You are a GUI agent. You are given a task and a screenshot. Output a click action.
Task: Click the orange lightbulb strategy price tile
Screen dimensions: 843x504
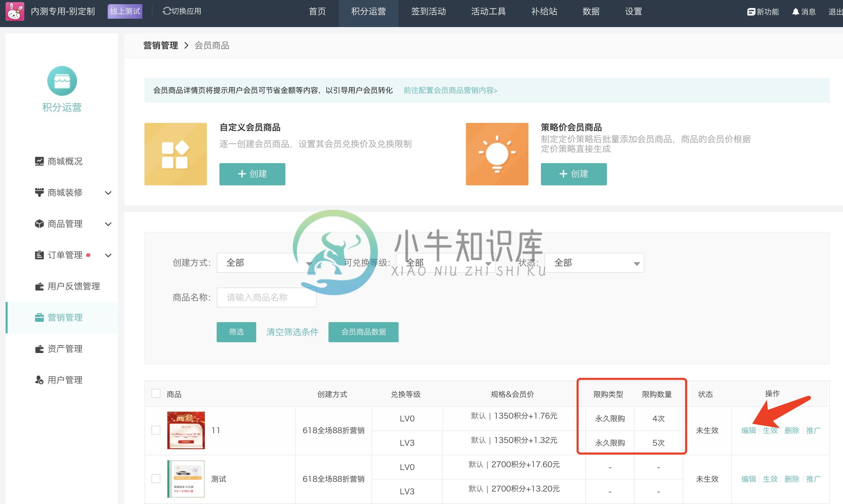pos(497,154)
